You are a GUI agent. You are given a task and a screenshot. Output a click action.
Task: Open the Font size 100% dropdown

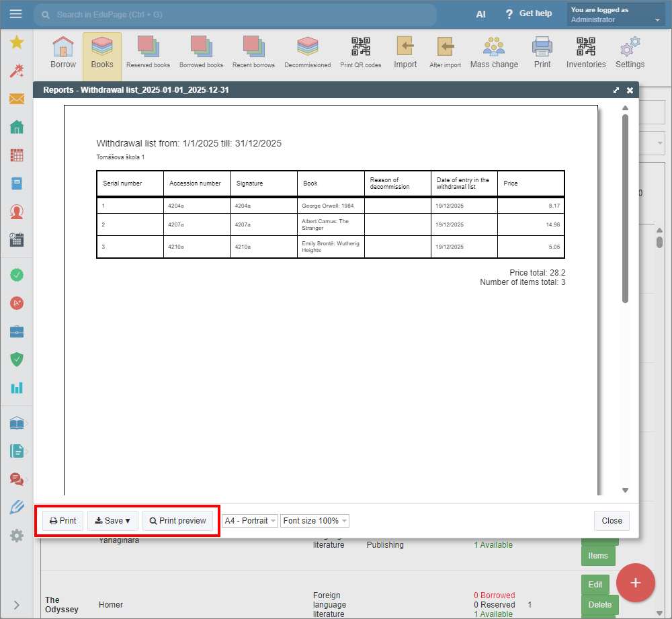click(315, 521)
